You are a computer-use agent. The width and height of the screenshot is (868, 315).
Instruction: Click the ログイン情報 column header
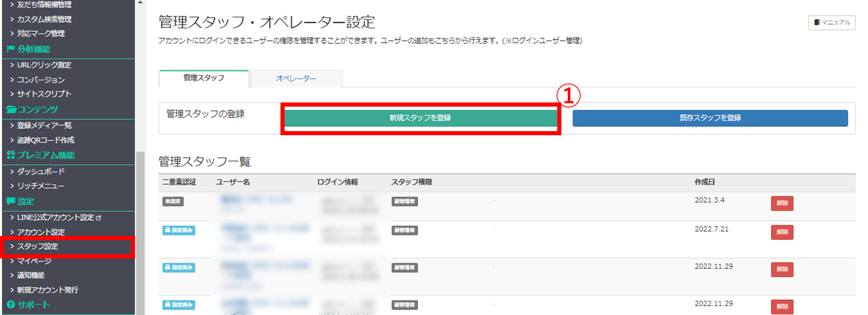[337, 182]
